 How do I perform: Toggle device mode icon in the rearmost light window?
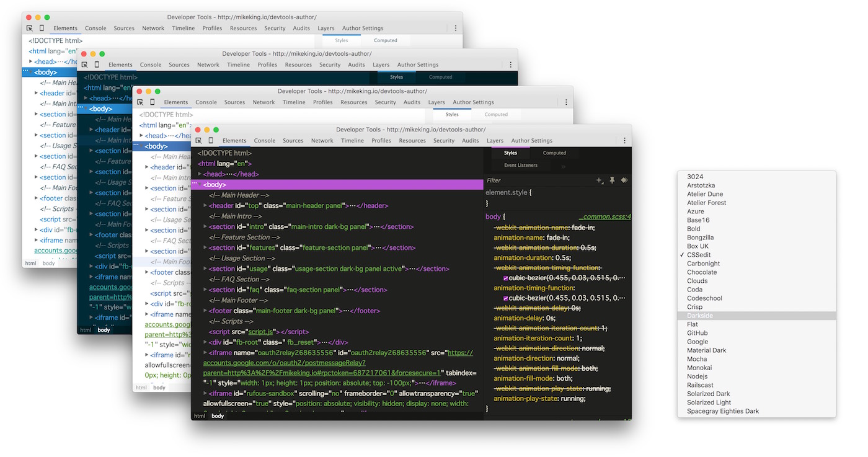pos(42,28)
